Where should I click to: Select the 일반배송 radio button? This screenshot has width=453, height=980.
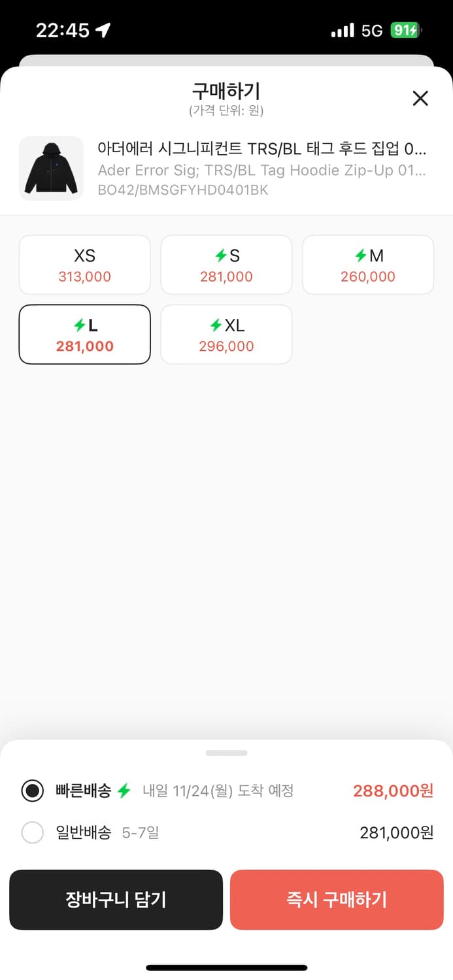pos(32,833)
